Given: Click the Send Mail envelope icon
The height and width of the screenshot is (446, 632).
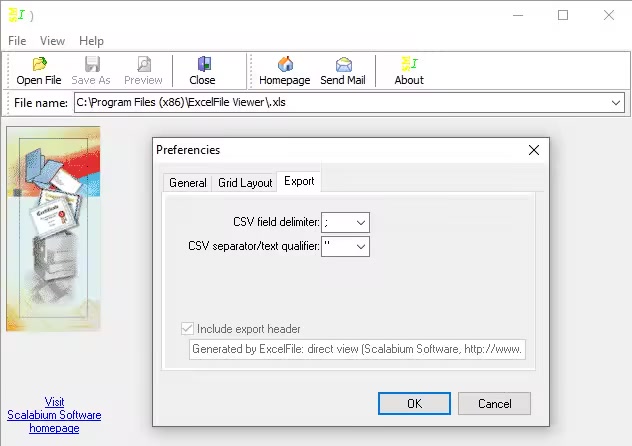Looking at the screenshot, I should pos(344,65).
